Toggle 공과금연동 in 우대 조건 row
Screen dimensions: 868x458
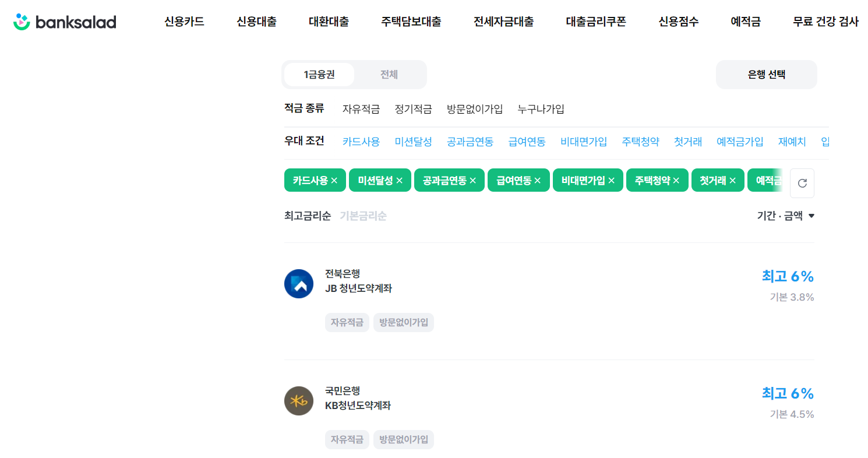pyautogui.click(x=470, y=142)
